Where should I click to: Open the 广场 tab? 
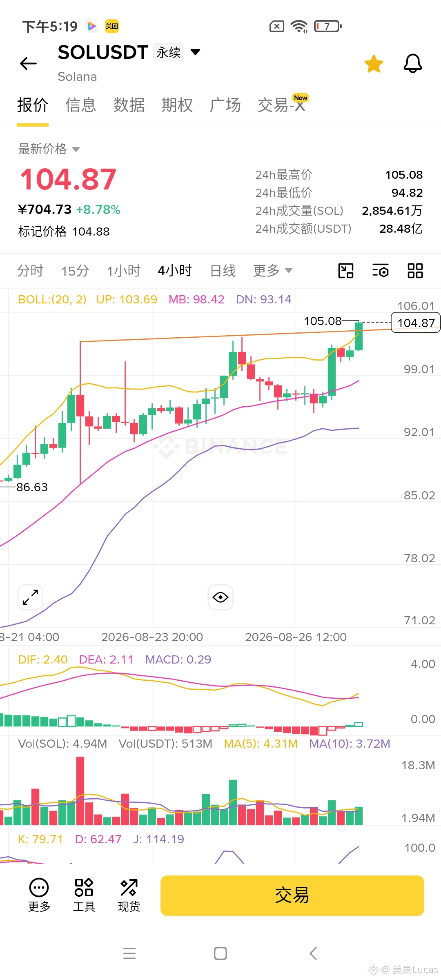click(x=225, y=105)
